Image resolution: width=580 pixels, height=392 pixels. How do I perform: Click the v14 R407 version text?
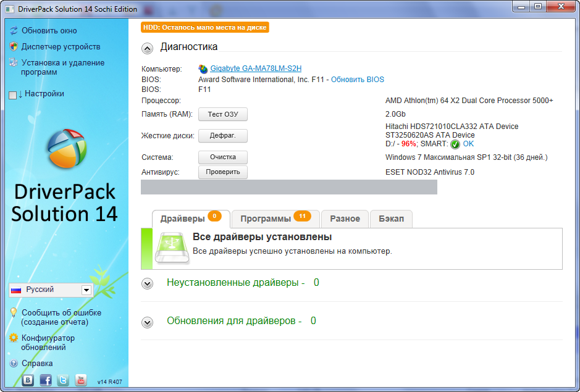click(x=109, y=382)
